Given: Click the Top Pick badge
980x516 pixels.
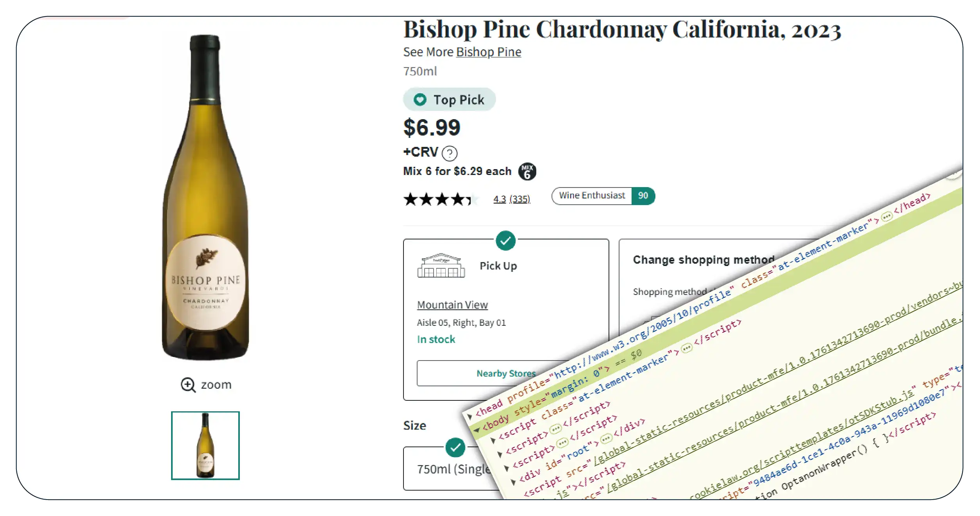Looking at the screenshot, I should [449, 100].
